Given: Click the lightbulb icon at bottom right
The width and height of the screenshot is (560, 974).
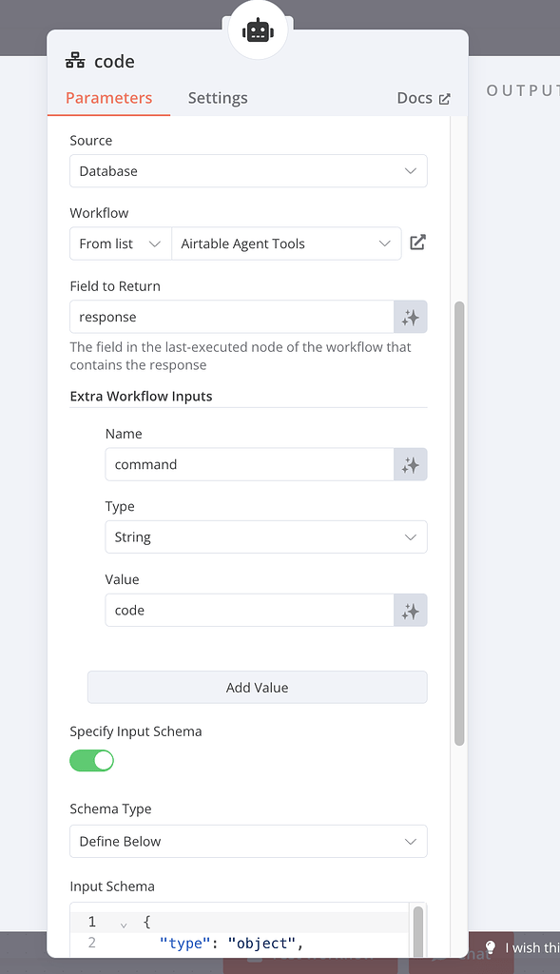Looking at the screenshot, I should [491, 947].
